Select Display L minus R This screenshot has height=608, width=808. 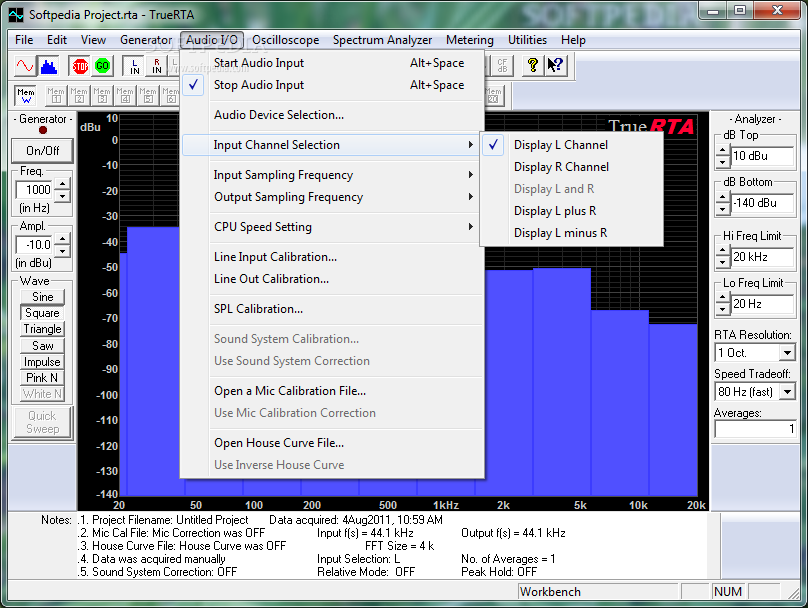(571, 233)
